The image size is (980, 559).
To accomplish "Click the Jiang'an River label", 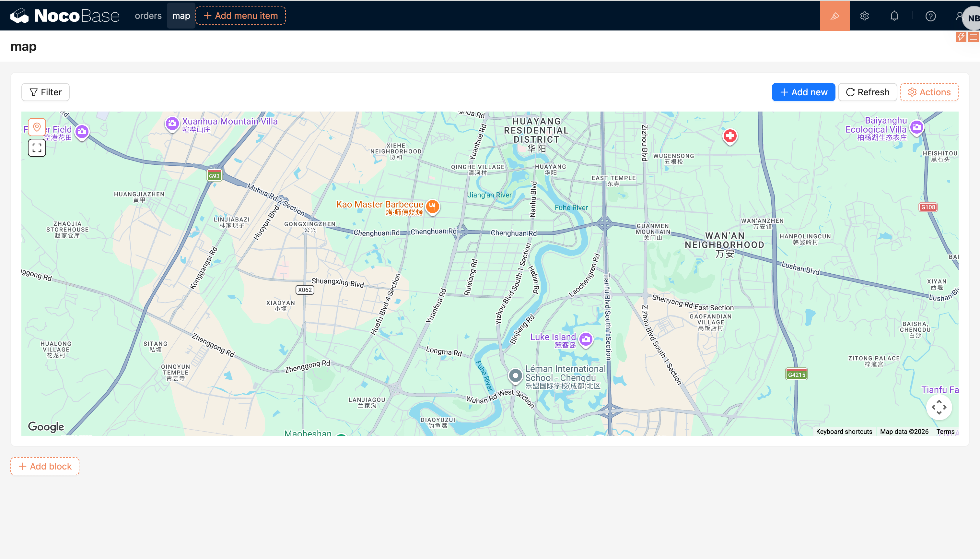I will click(489, 195).
